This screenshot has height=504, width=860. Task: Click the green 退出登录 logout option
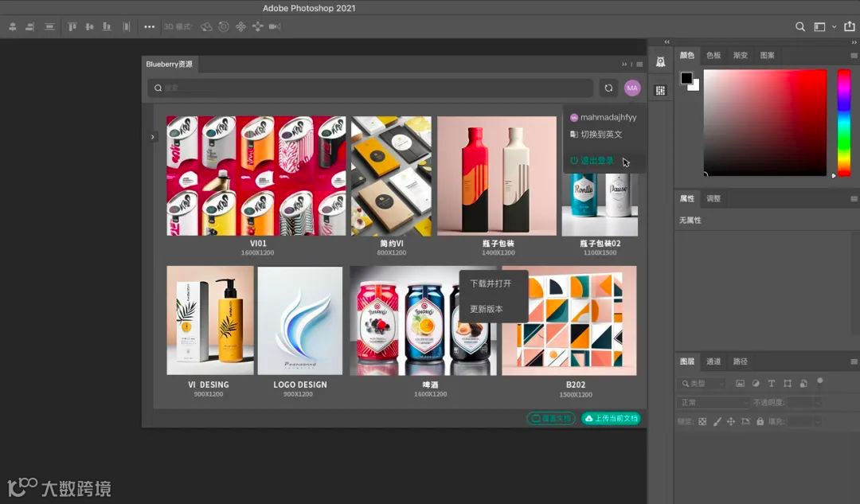tap(592, 161)
